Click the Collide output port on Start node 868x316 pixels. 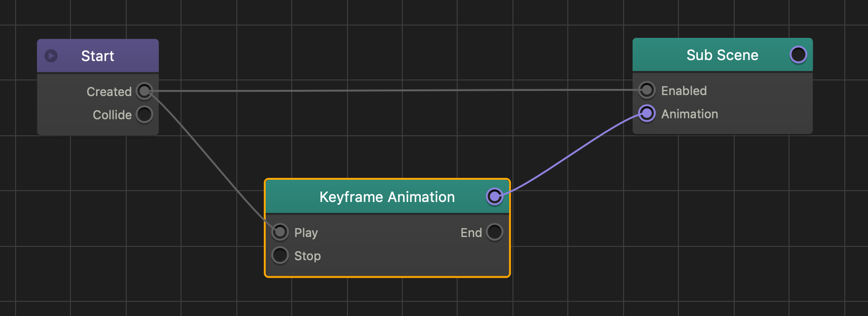click(144, 114)
